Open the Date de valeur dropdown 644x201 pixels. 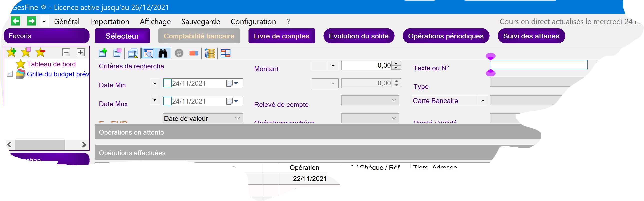point(237,118)
